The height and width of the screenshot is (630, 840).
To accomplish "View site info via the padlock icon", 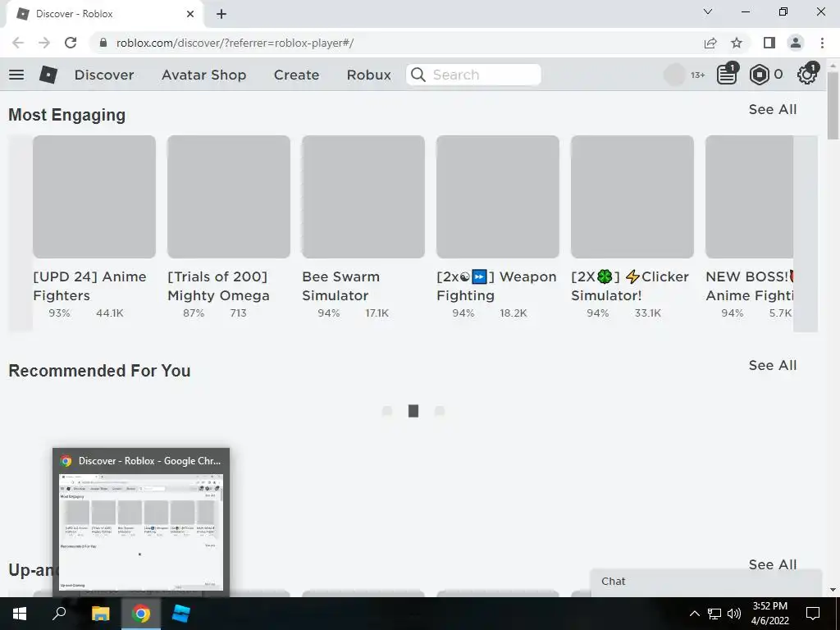I will click(103, 43).
